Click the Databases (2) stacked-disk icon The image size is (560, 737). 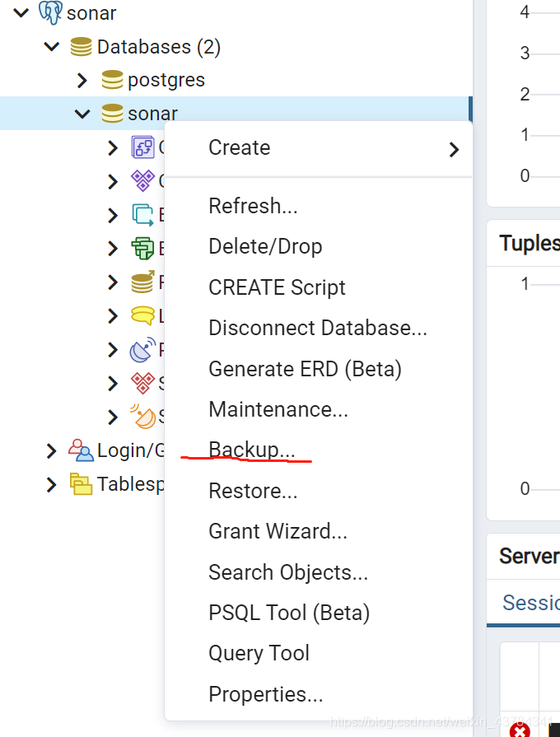tap(81, 47)
